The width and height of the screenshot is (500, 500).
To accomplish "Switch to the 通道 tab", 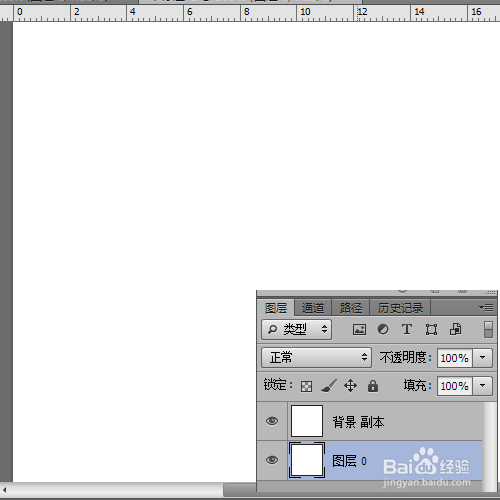I will (313, 308).
